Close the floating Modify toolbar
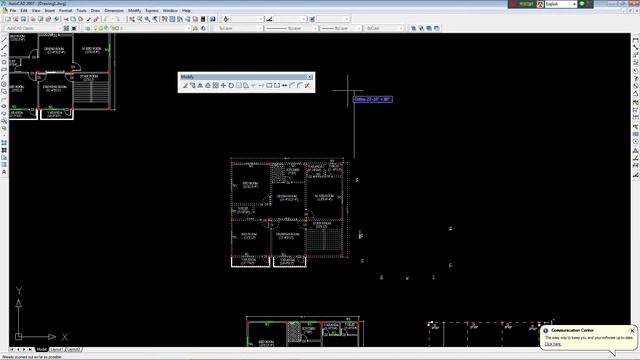 click(x=309, y=77)
